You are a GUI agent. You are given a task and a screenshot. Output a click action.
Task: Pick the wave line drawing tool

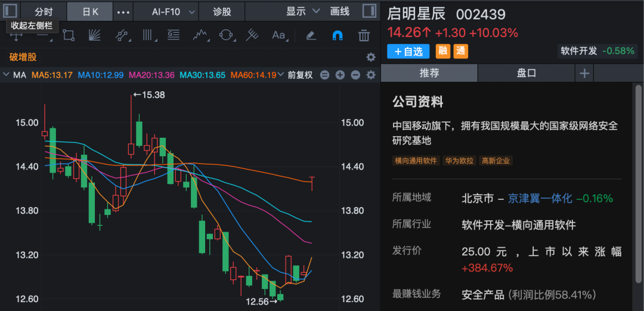pyautogui.click(x=200, y=36)
